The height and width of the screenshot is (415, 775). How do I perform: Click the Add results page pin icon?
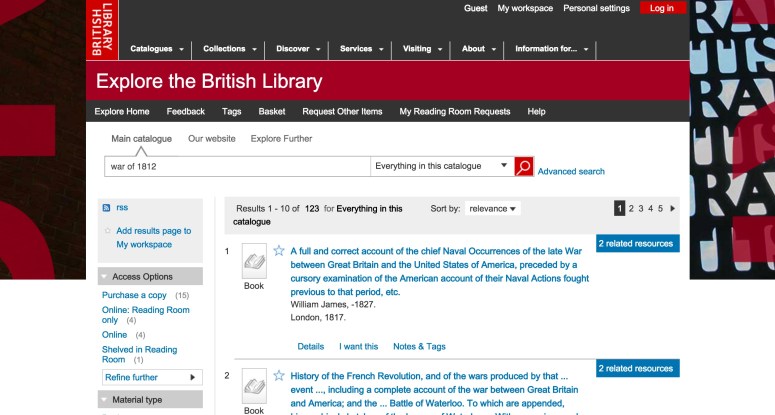point(107,231)
